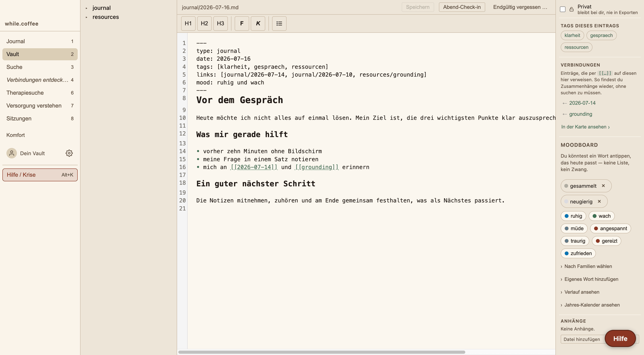Open the grounding backlink
The height and width of the screenshot is (355, 644).
[580, 114]
